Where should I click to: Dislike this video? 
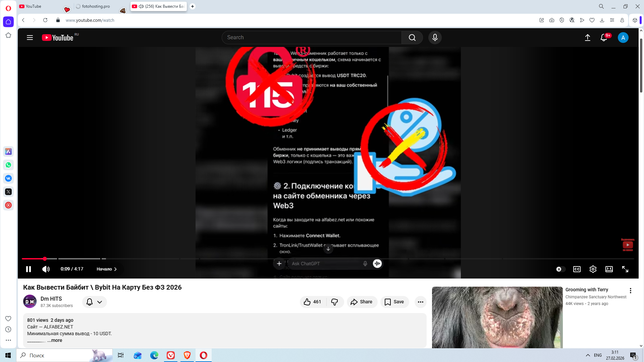coord(334,302)
